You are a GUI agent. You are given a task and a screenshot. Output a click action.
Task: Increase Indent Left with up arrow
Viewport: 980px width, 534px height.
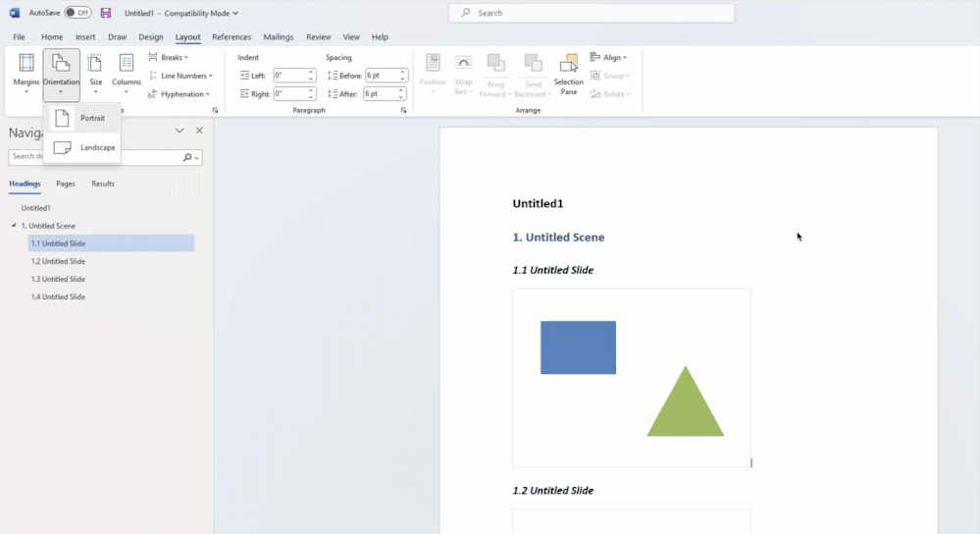click(x=311, y=72)
